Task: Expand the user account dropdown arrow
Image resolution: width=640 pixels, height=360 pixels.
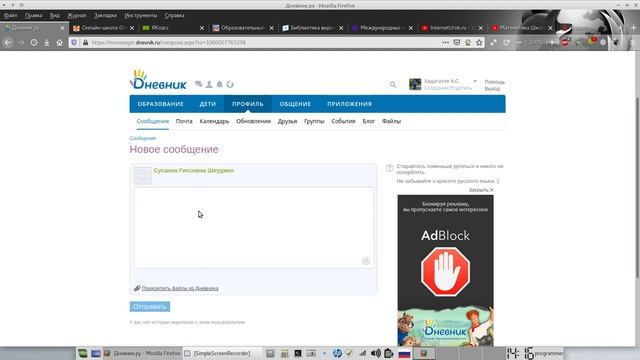Action: coord(475,81)
